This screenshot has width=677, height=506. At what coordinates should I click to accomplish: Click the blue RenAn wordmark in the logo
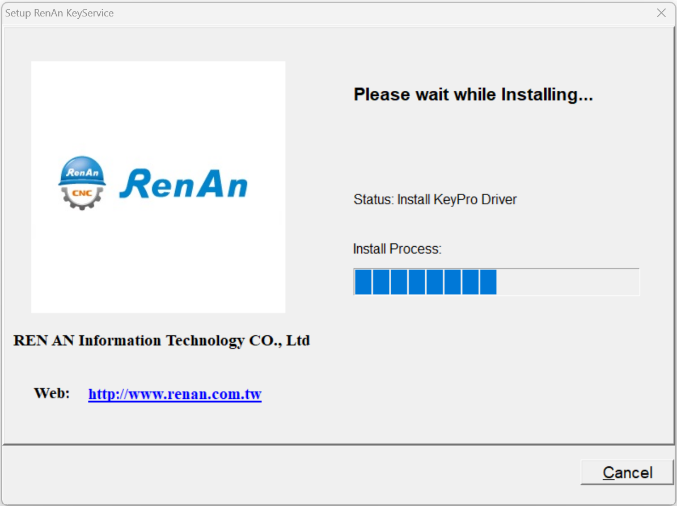coord(183,184)
